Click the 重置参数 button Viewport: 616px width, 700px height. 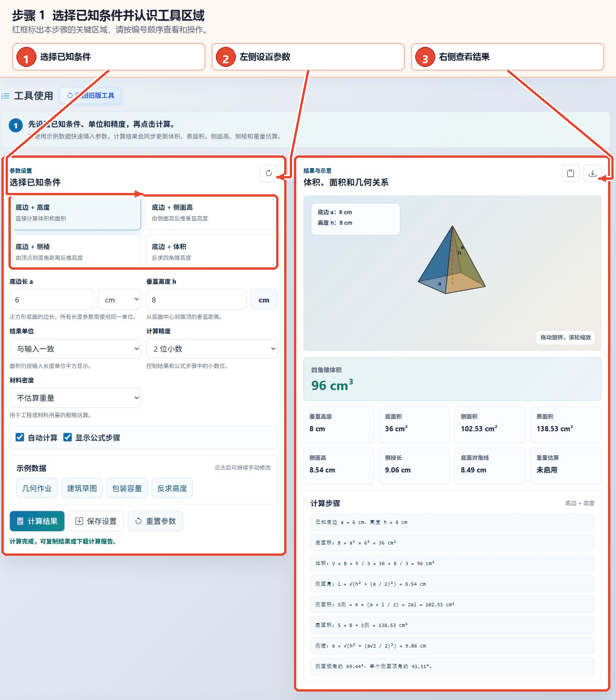[x=155, y=521]
